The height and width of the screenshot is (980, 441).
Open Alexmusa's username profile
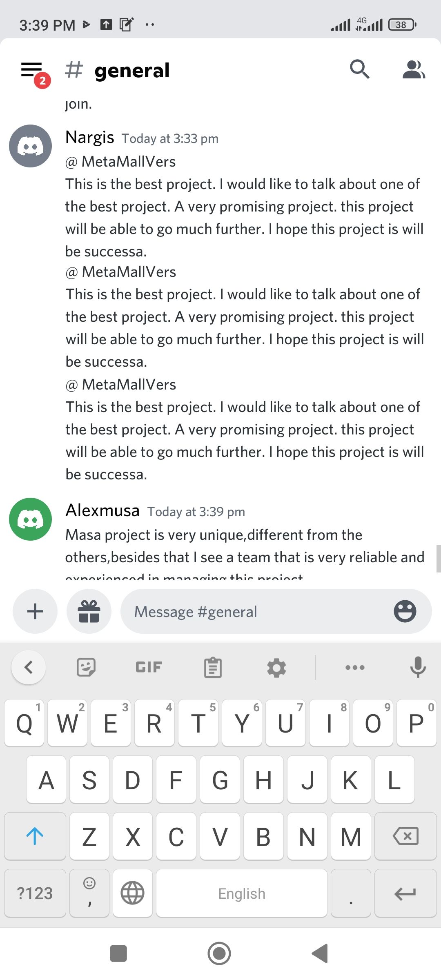click(102, 510)
